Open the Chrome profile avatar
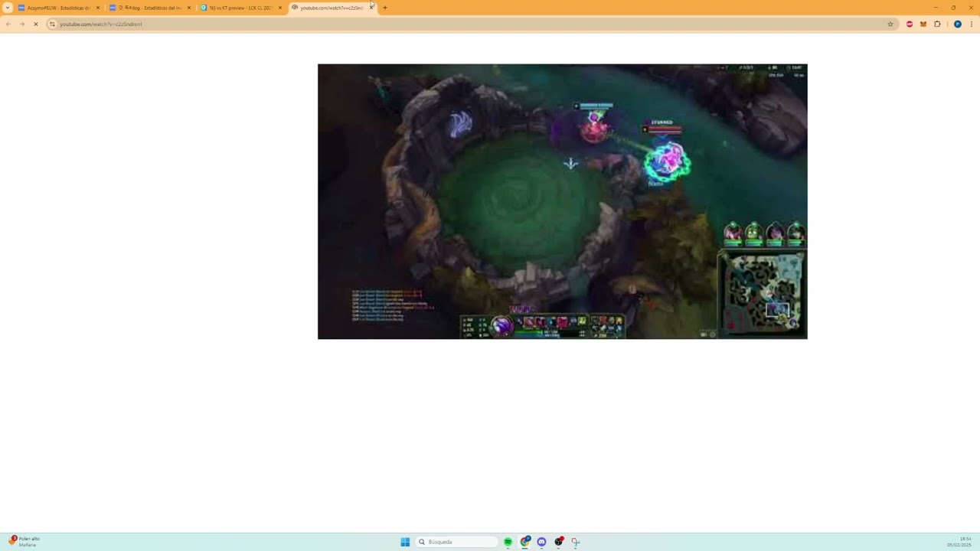The height and width of the screenshot is (551, 980). click(957, 24)
